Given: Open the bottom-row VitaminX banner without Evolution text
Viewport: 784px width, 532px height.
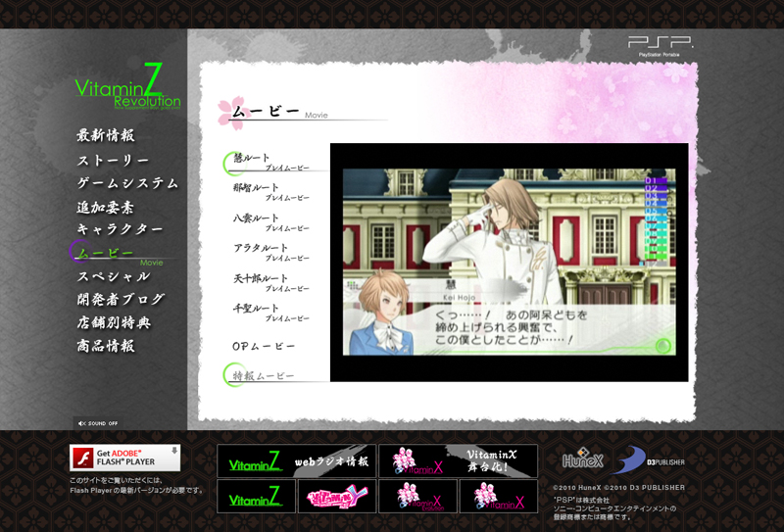Looking at the screenshot, I should (x=499, y=496).
